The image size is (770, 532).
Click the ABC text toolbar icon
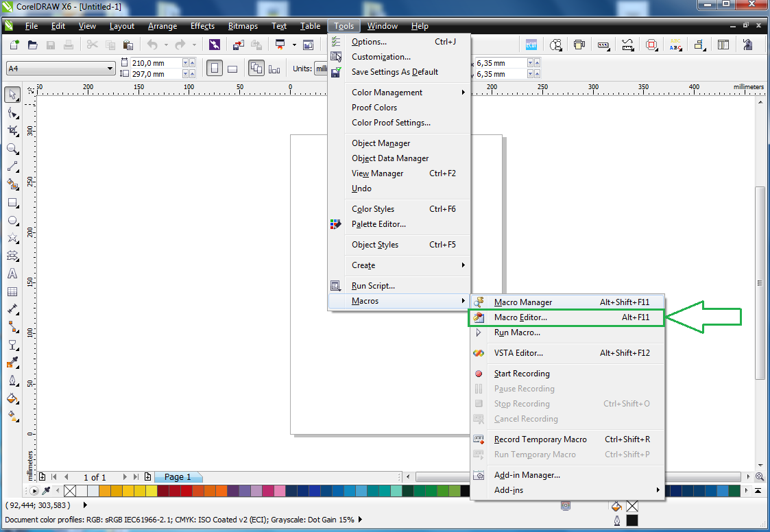pyautogui.click(x=675, y=45)
